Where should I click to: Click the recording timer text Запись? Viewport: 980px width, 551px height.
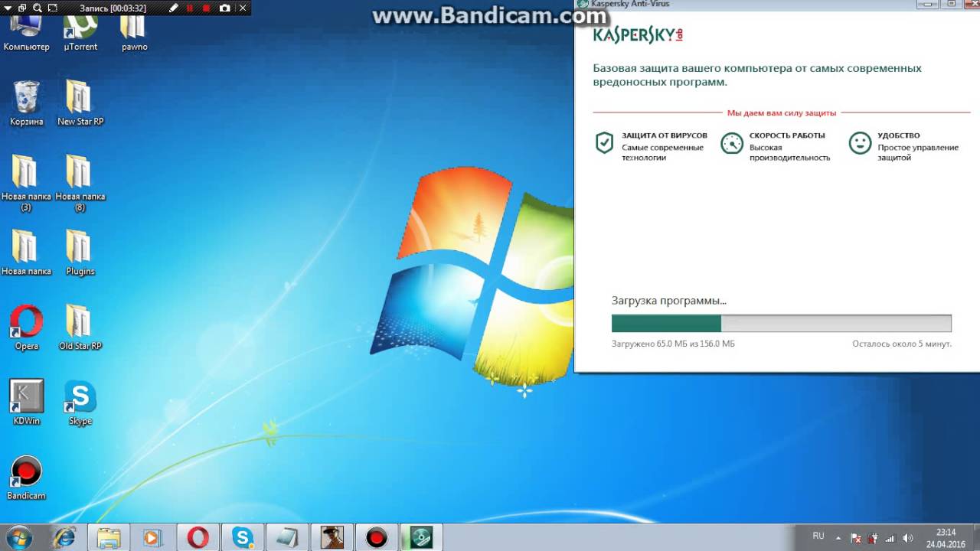pos(113,8)
